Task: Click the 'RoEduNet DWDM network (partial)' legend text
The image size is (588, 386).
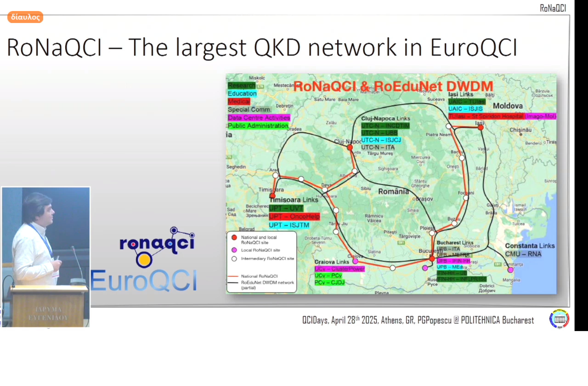Action: [x=267, y=285]
